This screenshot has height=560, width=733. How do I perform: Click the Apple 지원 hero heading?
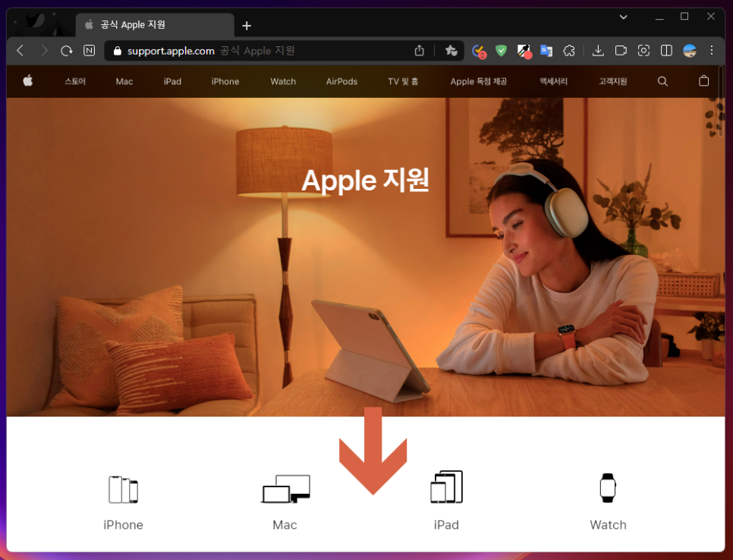[x=365, y=181]
